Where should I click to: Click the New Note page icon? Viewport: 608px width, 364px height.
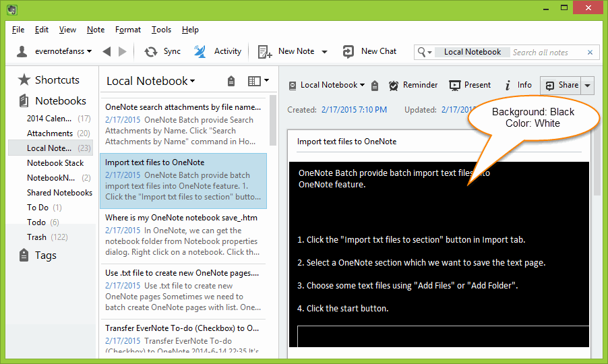(x=265, y=51)
